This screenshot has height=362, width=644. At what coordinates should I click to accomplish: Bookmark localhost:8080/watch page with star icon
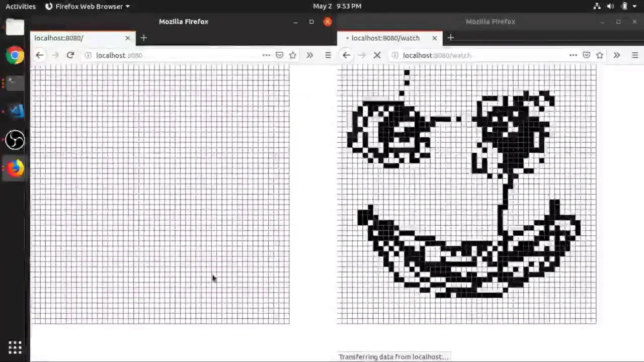(x=600, y=55)
